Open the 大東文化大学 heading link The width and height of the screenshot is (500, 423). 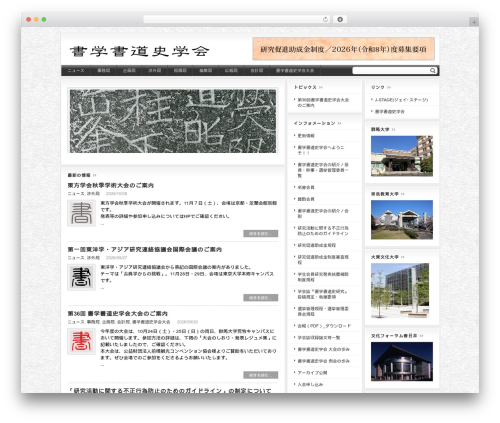tap(385, 257)
